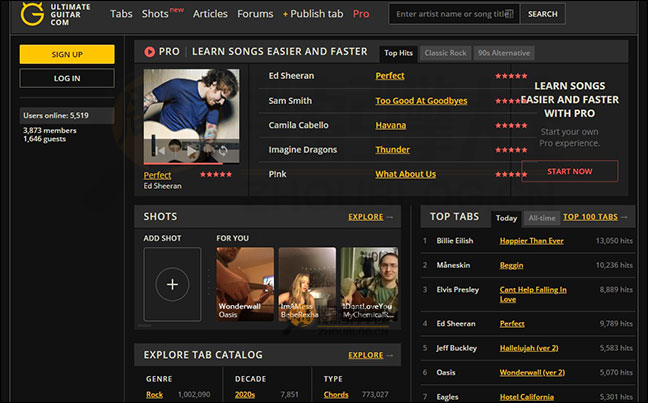Viewport: 648px width, 403px height.
Task: Click the SIGN UP button
Action: point(67,54)
